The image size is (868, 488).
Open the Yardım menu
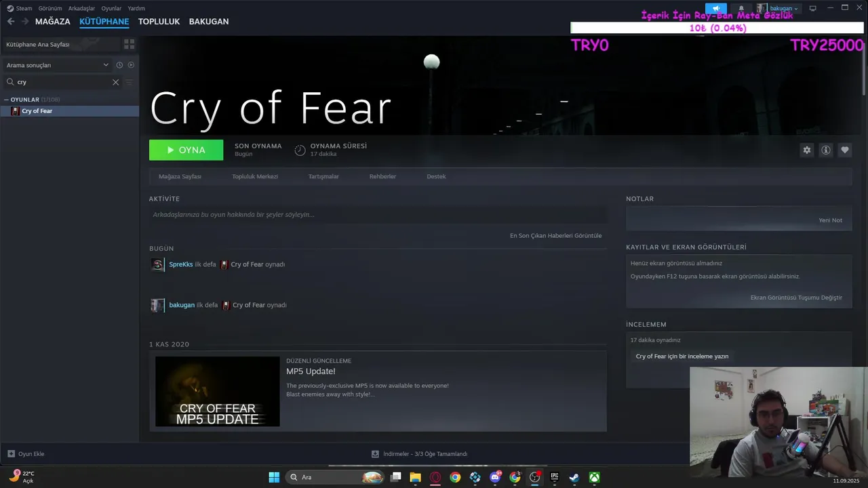pyautogui.click(x=136, y=8)
